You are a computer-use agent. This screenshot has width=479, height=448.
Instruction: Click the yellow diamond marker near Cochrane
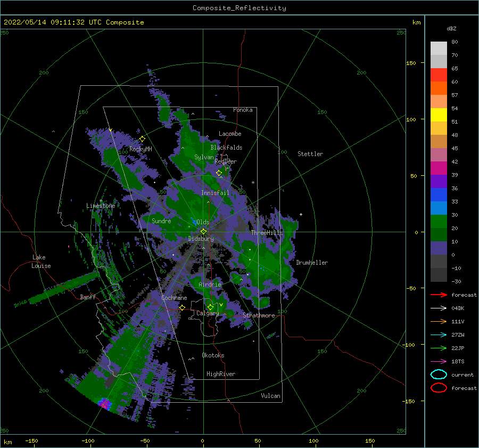click(182, 307)
